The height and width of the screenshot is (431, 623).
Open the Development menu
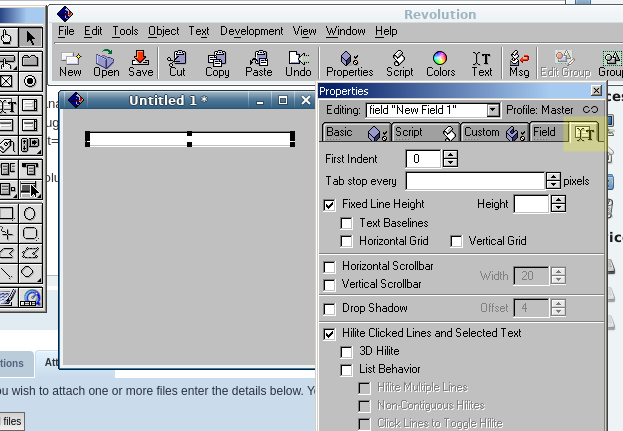[252, 31]
